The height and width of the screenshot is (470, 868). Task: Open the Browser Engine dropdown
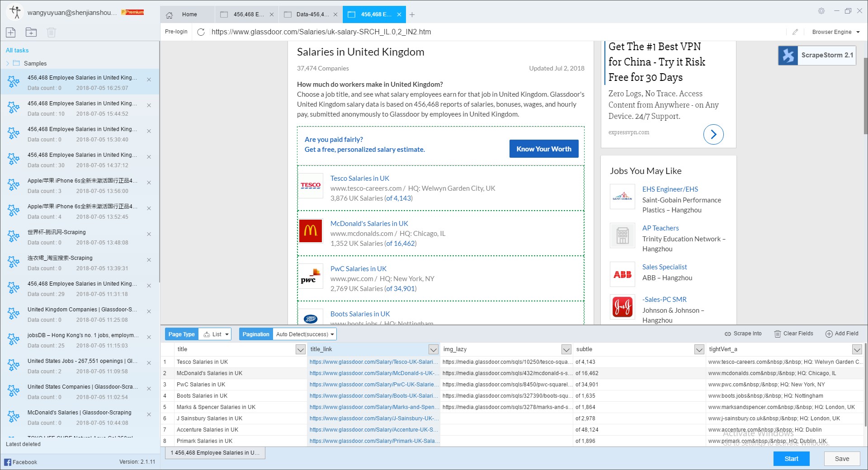(836, 32)
